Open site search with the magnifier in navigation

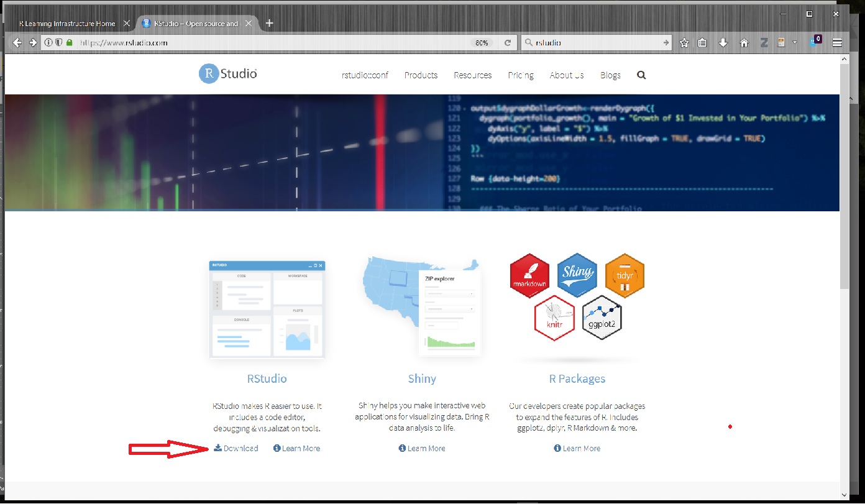(641, 75)
